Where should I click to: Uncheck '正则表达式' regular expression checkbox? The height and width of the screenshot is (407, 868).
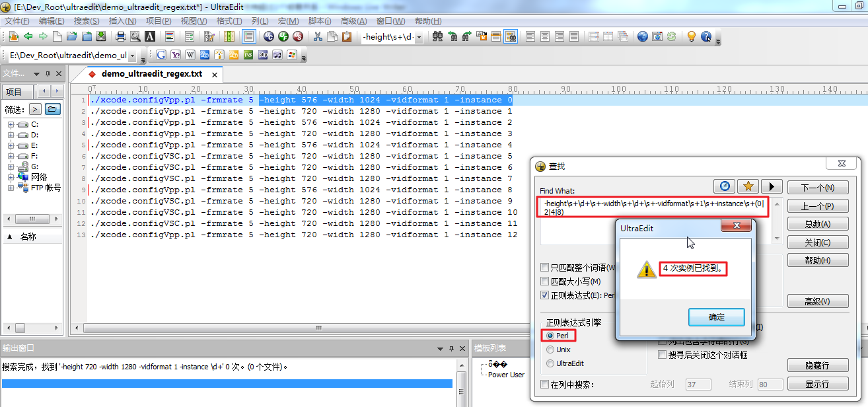[544, 295]
